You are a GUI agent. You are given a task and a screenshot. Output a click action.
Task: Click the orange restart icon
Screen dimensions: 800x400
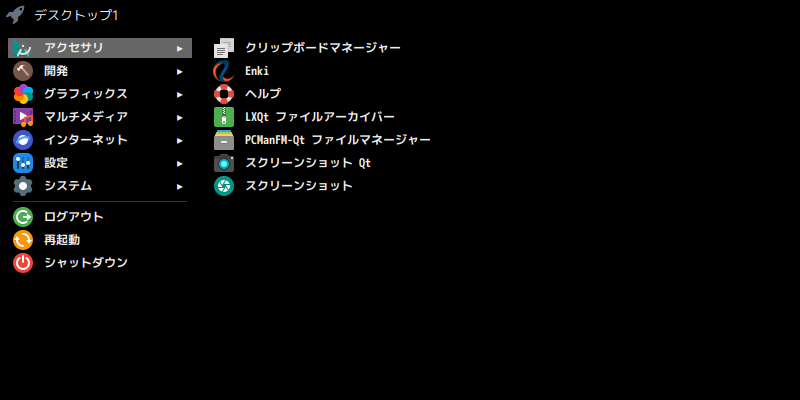click(23, 240)
